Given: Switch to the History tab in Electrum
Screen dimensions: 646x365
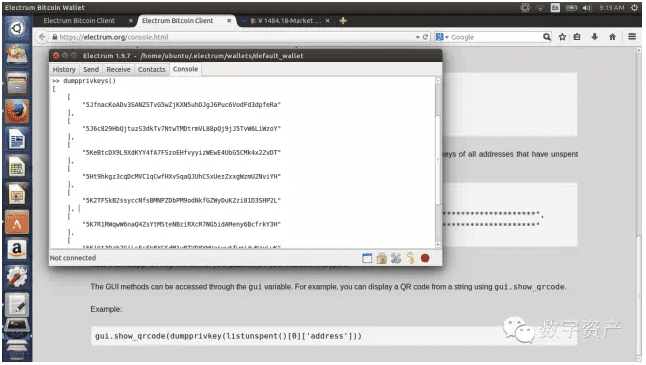Looking at the screenshot, I should 64,70.
